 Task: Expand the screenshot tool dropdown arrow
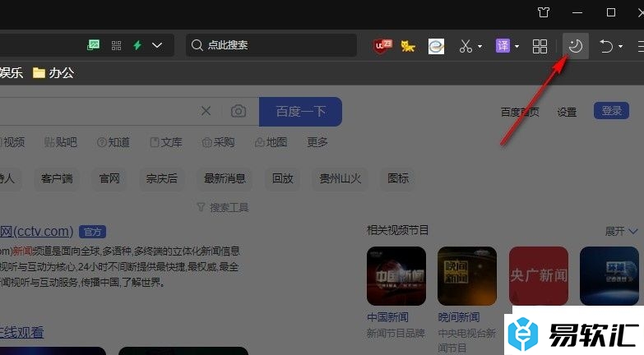coord(480,46)
